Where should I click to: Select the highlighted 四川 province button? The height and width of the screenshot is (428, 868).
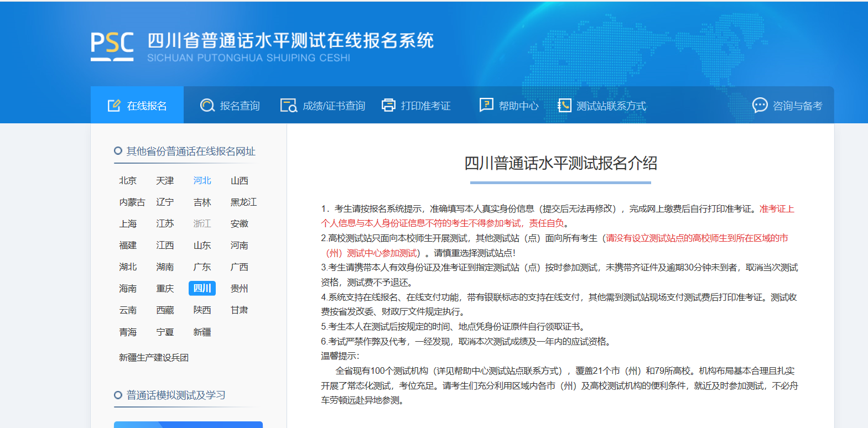click(x=202, y=289)
